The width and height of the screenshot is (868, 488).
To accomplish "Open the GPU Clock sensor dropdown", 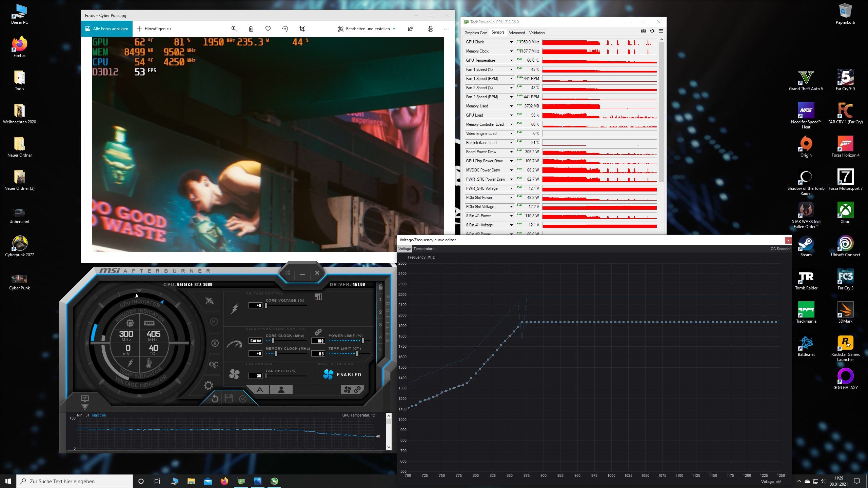I will [x=511, y=42].
